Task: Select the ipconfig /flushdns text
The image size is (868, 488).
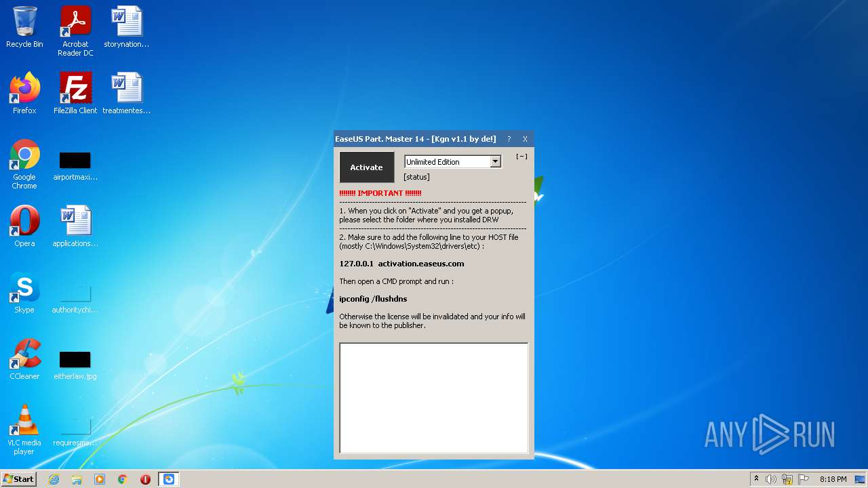Action: (373, 299)
